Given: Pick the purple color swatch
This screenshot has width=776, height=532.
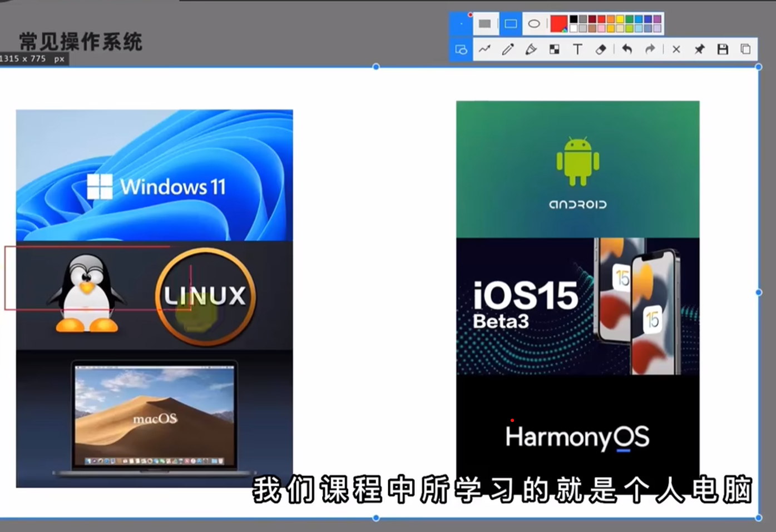Looking at the screenshot, I should click(x=658, y=19).
